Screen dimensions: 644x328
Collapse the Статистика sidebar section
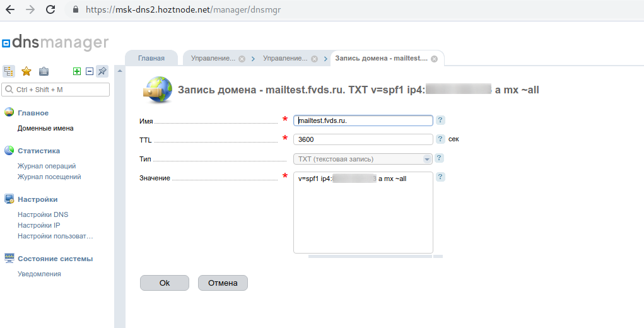(38, 151)
